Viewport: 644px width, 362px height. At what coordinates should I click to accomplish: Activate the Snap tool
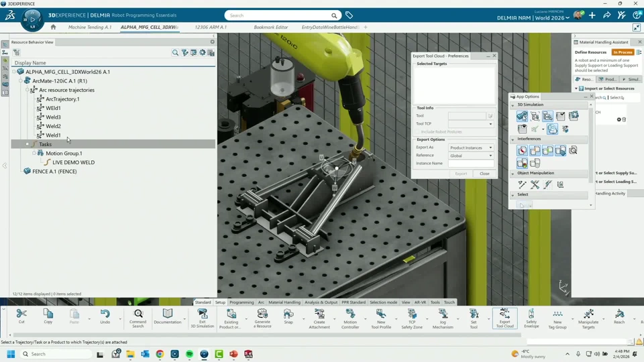point(288,317)
